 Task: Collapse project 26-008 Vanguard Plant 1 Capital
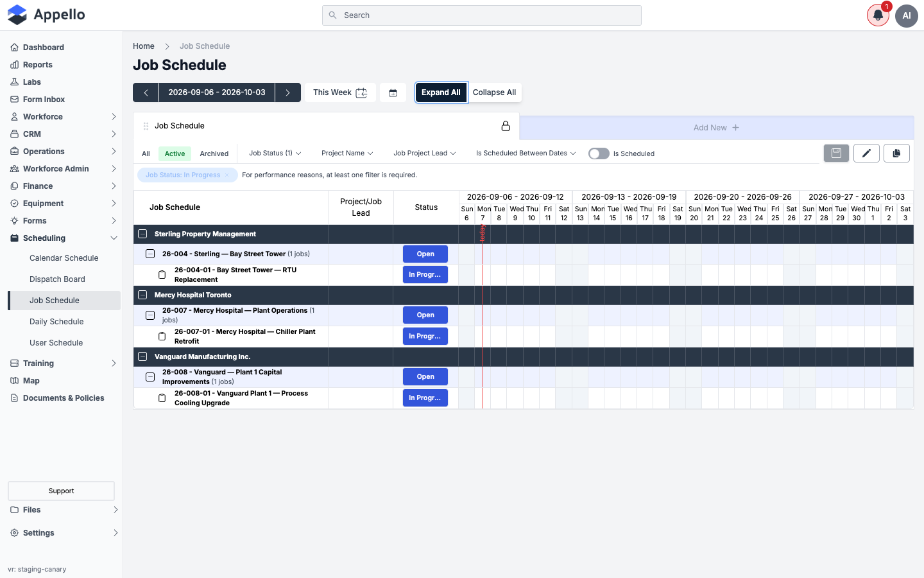pos(150,377)
